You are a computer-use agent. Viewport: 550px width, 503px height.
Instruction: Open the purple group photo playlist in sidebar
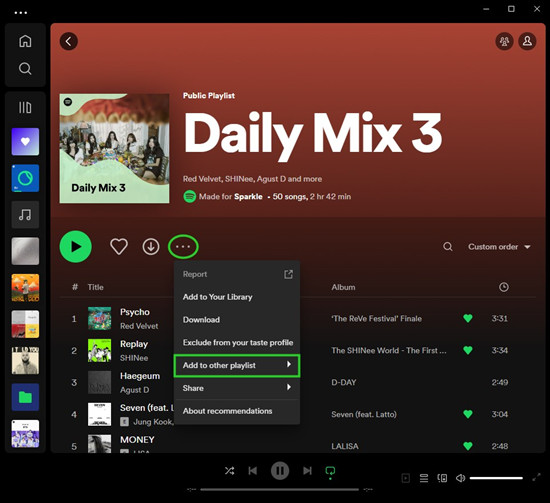coord(25,434)
